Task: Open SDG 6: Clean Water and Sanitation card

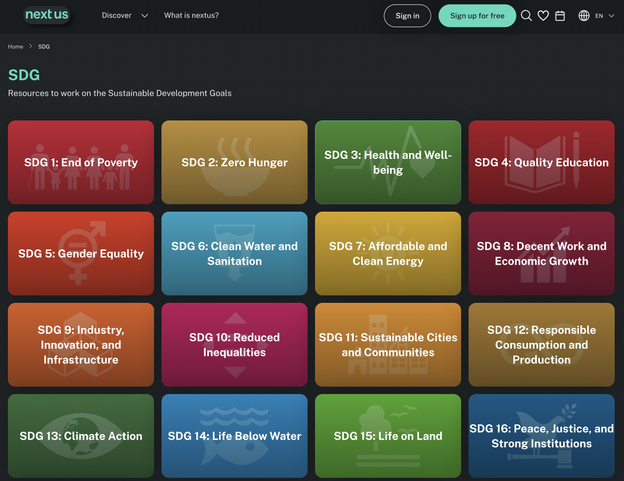Action: click(x=234, y=253)
